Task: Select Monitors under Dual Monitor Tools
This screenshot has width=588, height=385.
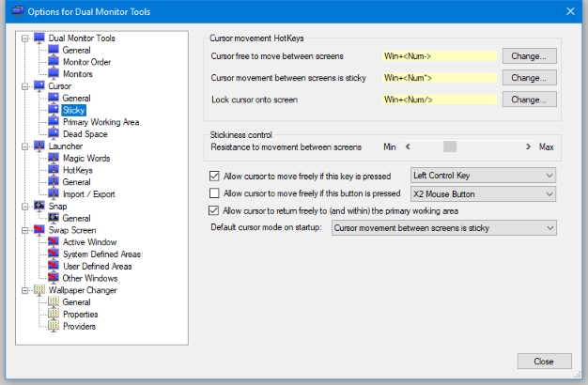Action: [x=78, y=74]
